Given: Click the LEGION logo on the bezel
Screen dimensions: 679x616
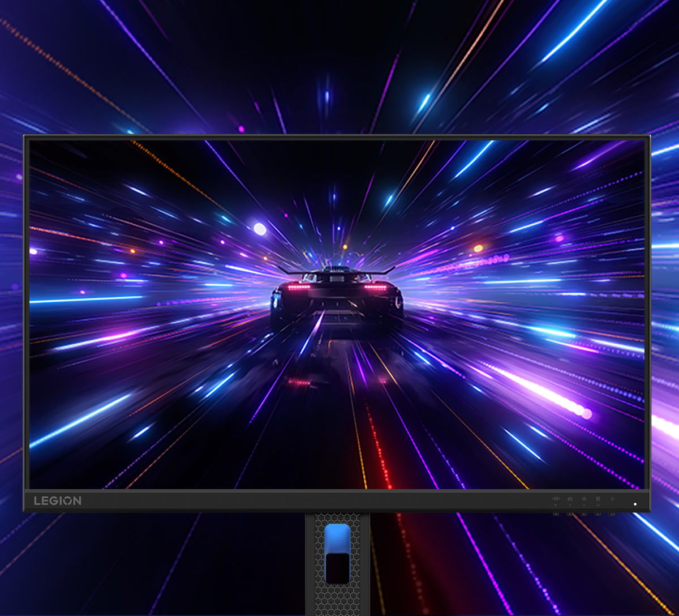Looking at the screenshot, I should pos(57,500).
